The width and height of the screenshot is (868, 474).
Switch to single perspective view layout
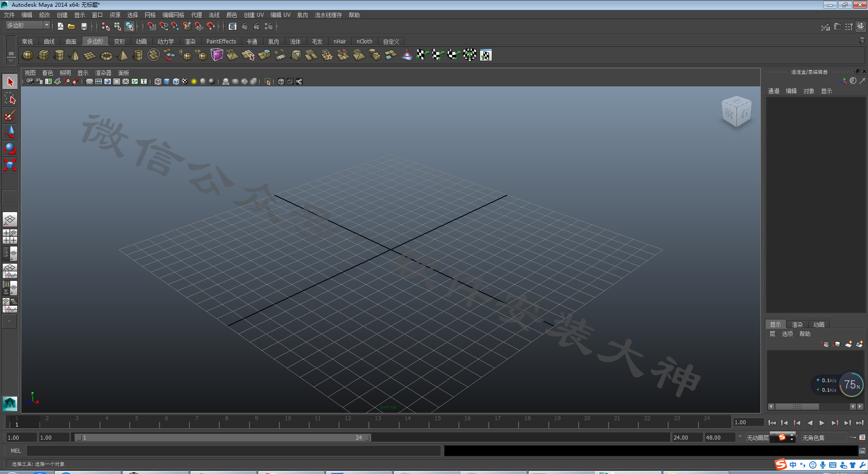(x=10, y=220)
